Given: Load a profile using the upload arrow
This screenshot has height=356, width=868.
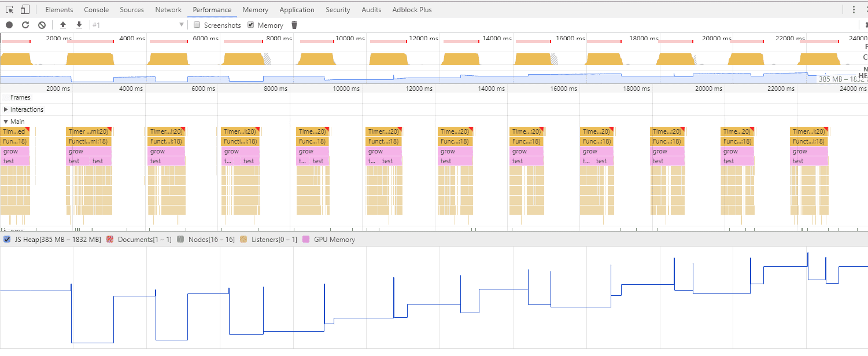Looking at the screenshot, I should (63, 25).
